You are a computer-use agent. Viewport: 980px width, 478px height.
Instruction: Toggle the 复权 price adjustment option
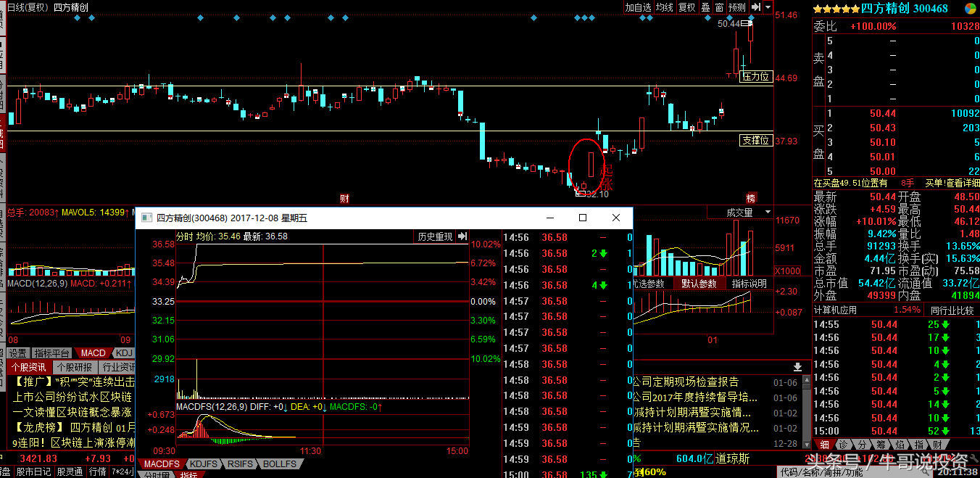pos(687,7)
